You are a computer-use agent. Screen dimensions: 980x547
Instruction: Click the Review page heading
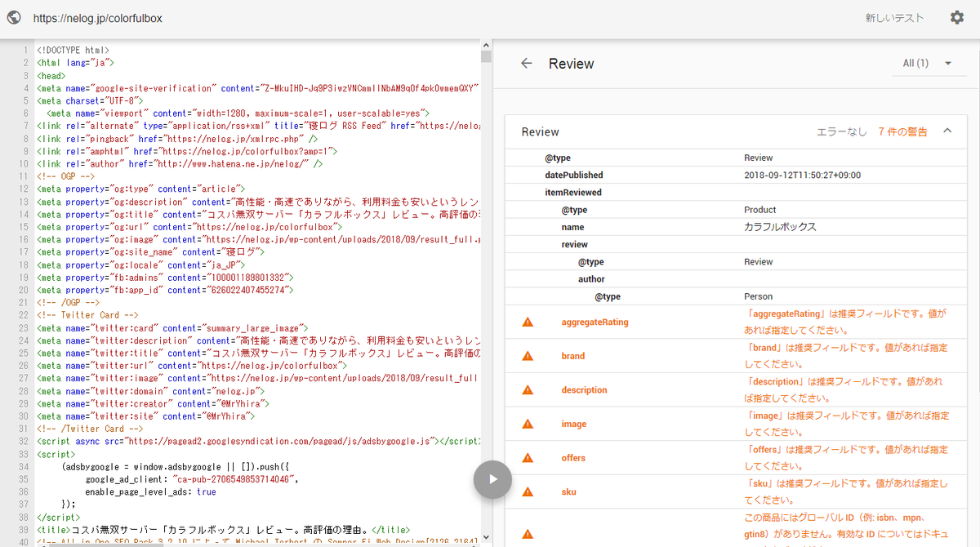[x=571, y=63]
